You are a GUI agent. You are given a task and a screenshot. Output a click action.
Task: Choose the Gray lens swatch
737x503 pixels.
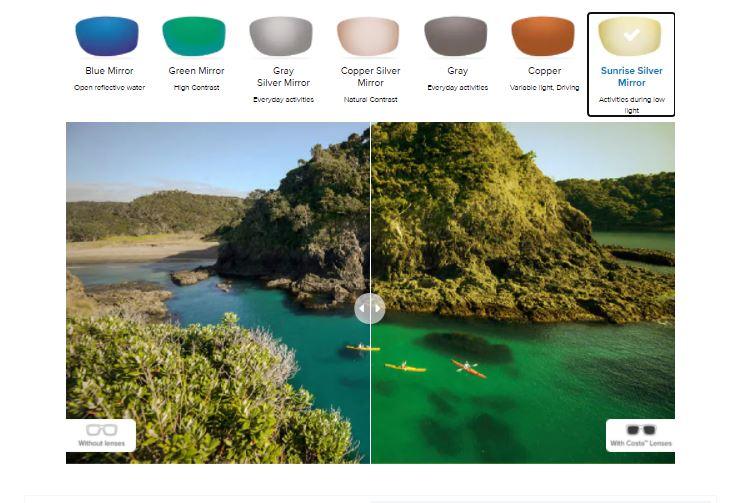point(455,36)
